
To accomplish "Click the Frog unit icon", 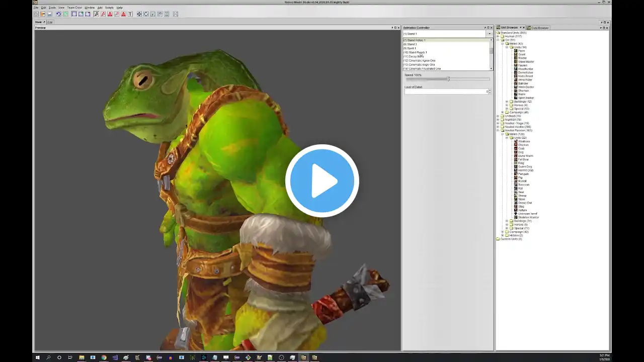I will pyautogui.click(x=516, y=163).
